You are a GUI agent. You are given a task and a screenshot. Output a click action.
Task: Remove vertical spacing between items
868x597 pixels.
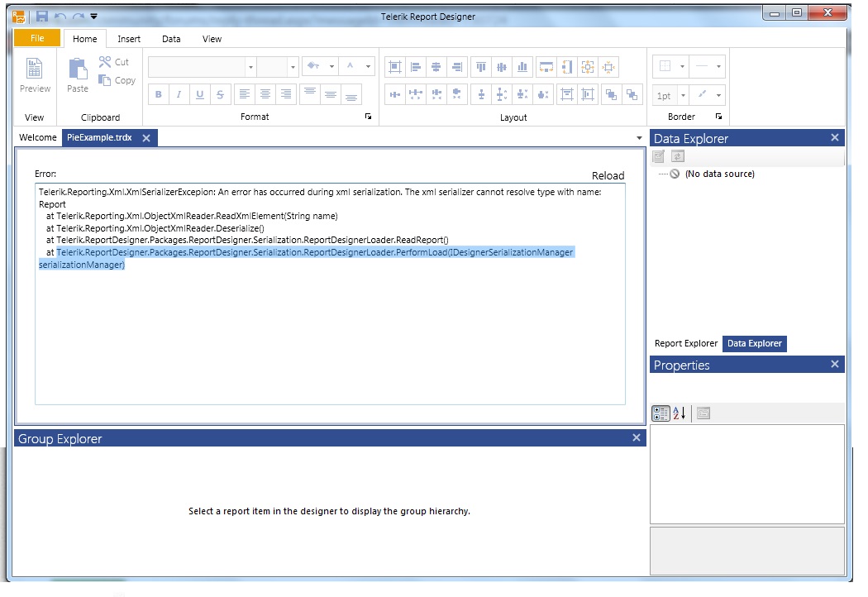tap(543, 95)
